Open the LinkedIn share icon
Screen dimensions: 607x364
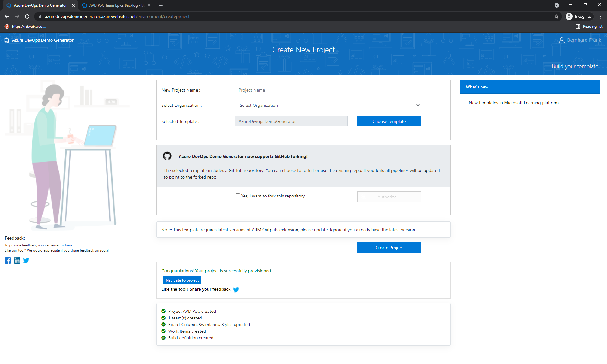click(17, 260)
